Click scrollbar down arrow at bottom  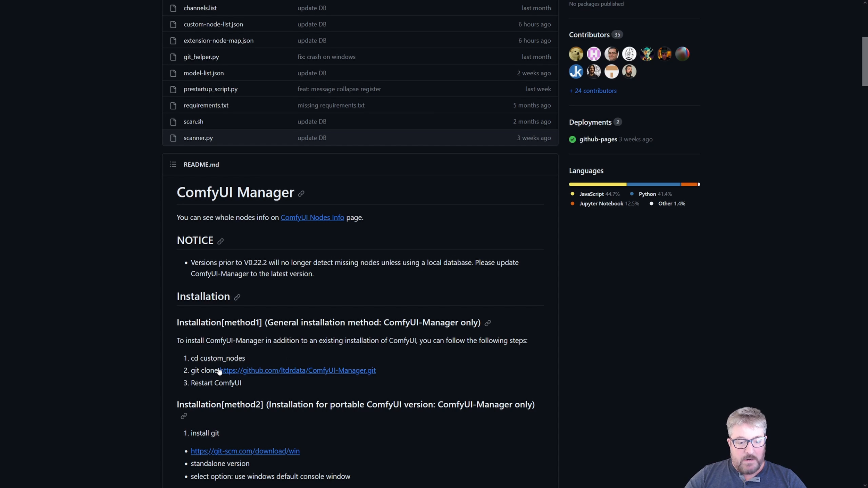click(865, 485)
